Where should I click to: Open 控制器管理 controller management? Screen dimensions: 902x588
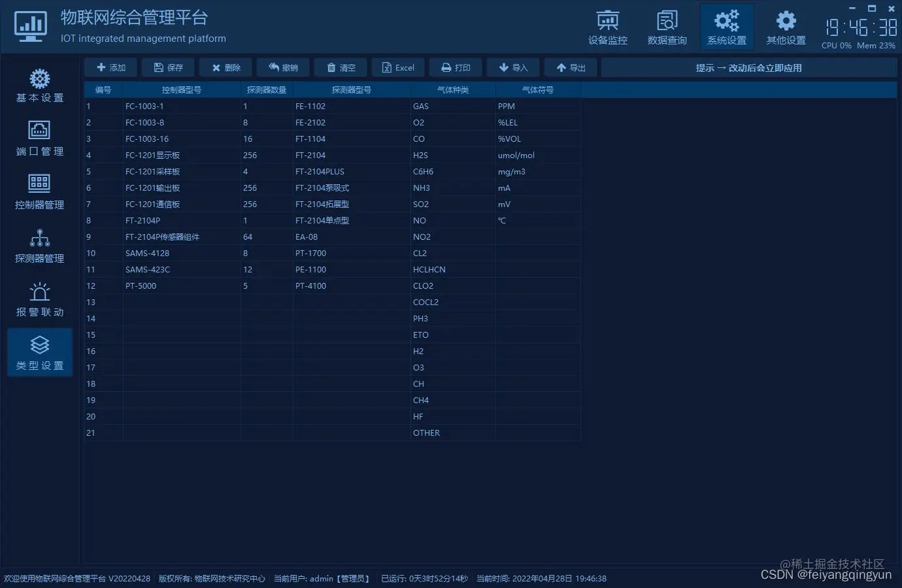[39, 192]
